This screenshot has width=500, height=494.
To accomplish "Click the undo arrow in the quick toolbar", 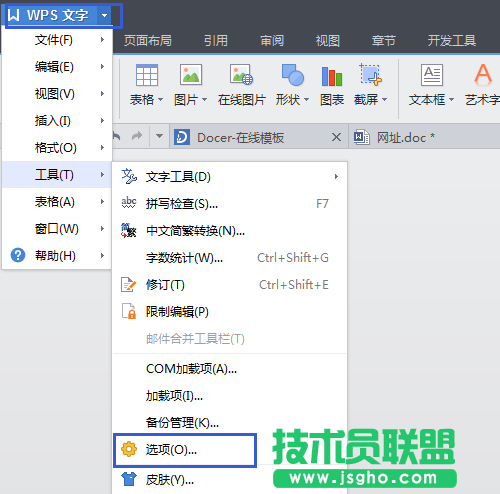I will click(117, 136).
